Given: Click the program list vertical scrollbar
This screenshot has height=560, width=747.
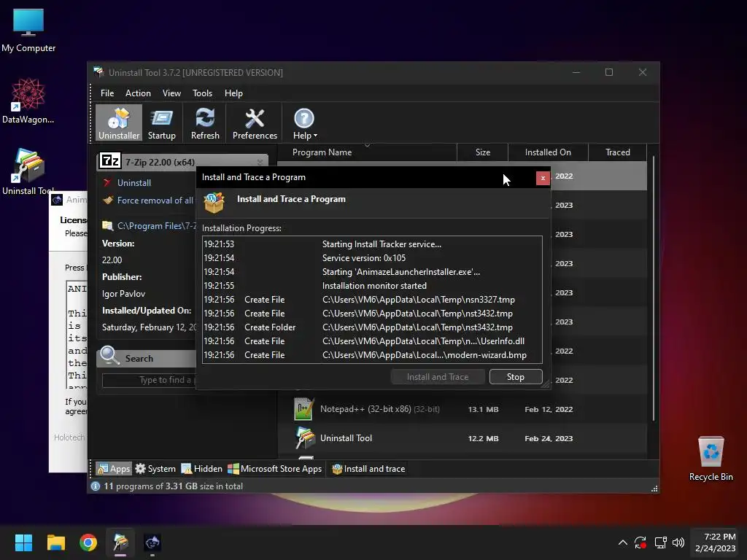Looking at the screenshot, I should tap(653, 288).
